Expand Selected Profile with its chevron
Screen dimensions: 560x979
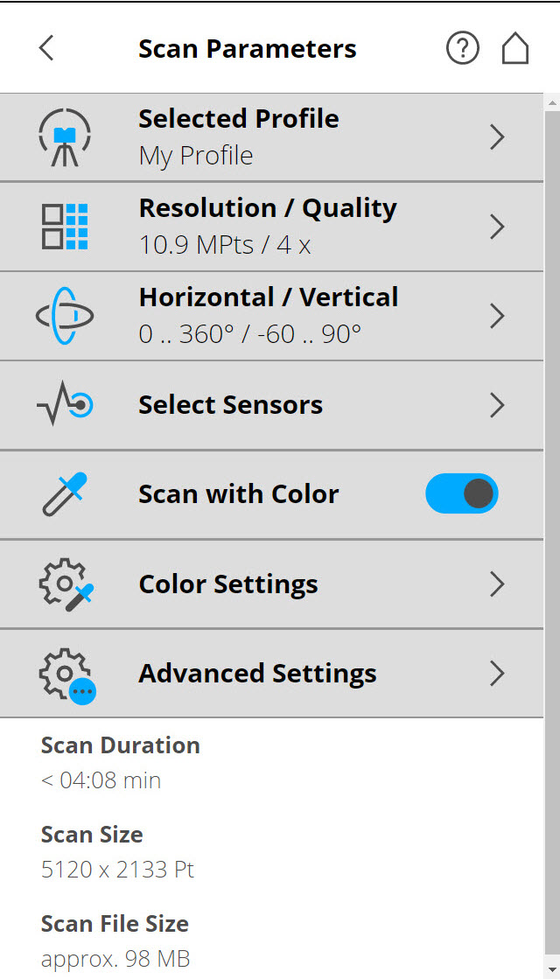click(497, 137)
